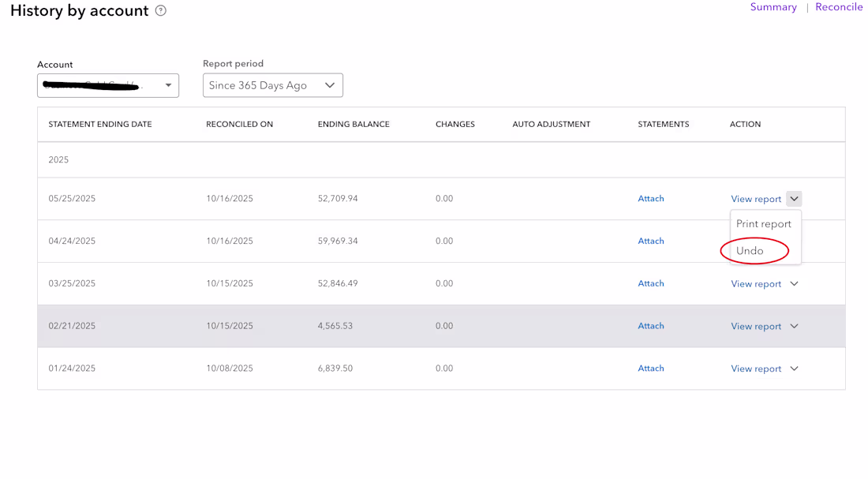The width and height of the screenshot is (868, 479).
Task: Expand the View report chevron on 02/21/2025 row
Action: point(794,325)
